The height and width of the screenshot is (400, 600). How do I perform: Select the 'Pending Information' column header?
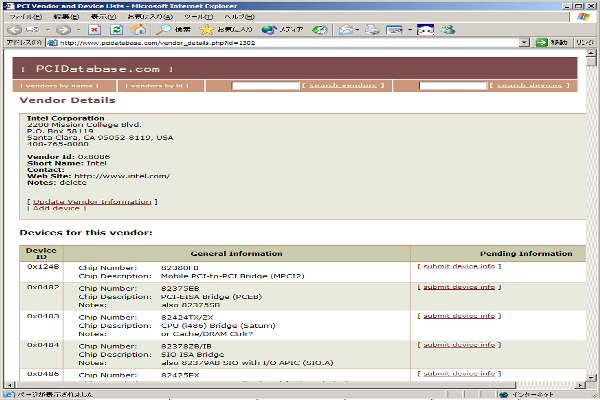coord(526,253)
